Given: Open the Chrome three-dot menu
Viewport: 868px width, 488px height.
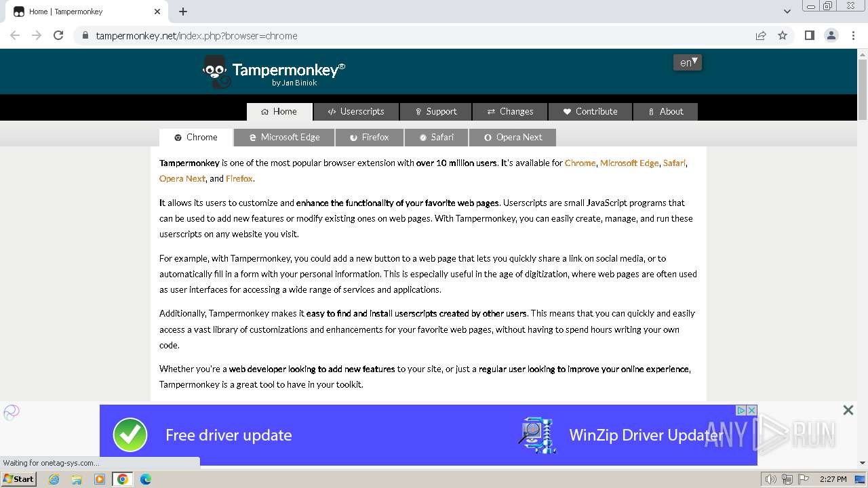Looking at the screenshot, I should (x=853, y=35).
